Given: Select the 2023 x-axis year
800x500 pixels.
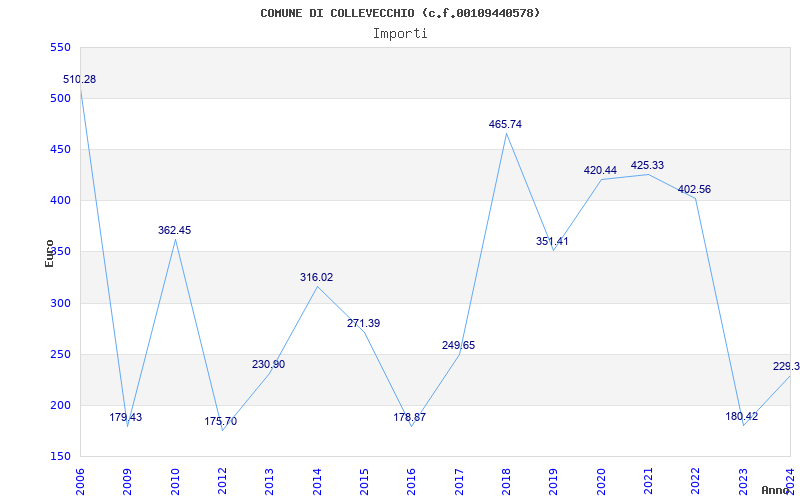Looking at the screenshot, I should [743, 481].
